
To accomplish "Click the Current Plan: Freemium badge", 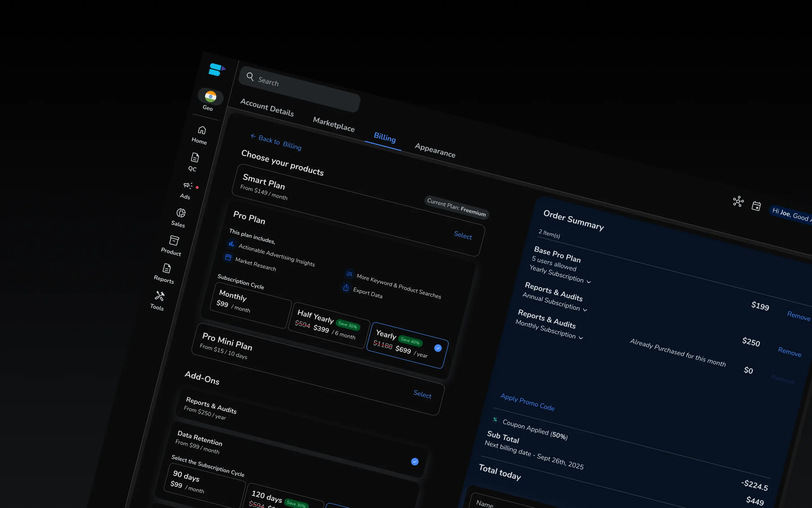I will tap(456, 207).
